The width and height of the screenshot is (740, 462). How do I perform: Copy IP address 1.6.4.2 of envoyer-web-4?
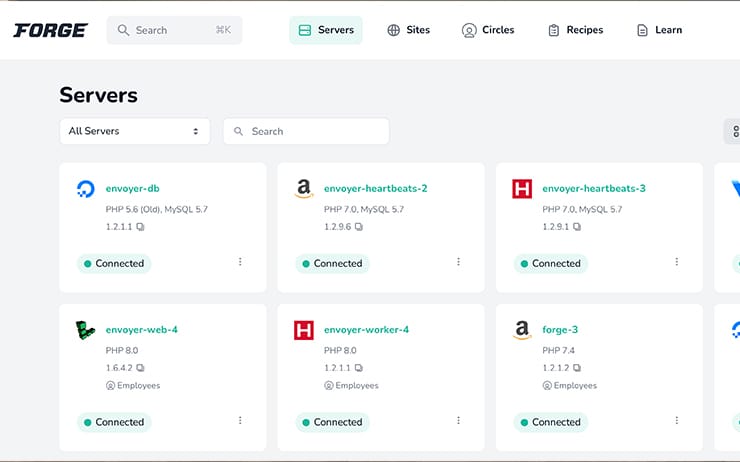[x=140, y=368]
